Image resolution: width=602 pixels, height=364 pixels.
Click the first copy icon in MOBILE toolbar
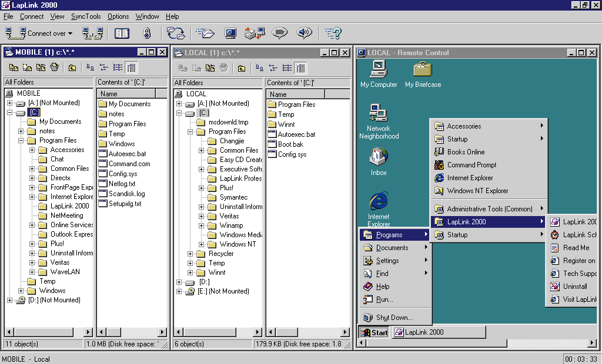pyautogui.click(x=14, y=68)
